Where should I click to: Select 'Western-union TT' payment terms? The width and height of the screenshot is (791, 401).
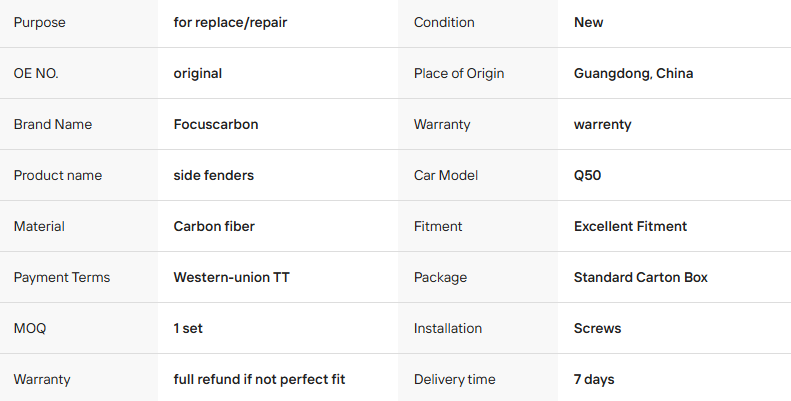(x=231, y=277)
